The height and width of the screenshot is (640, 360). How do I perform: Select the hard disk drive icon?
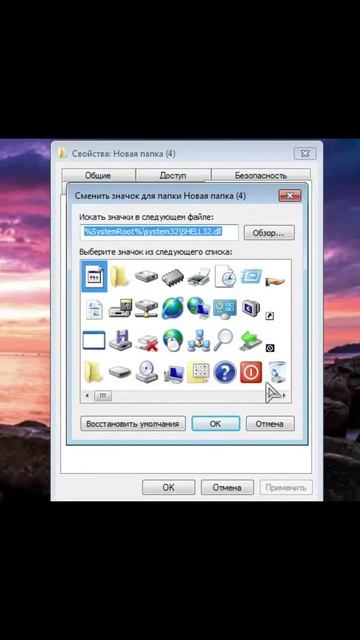coord(147,277)
